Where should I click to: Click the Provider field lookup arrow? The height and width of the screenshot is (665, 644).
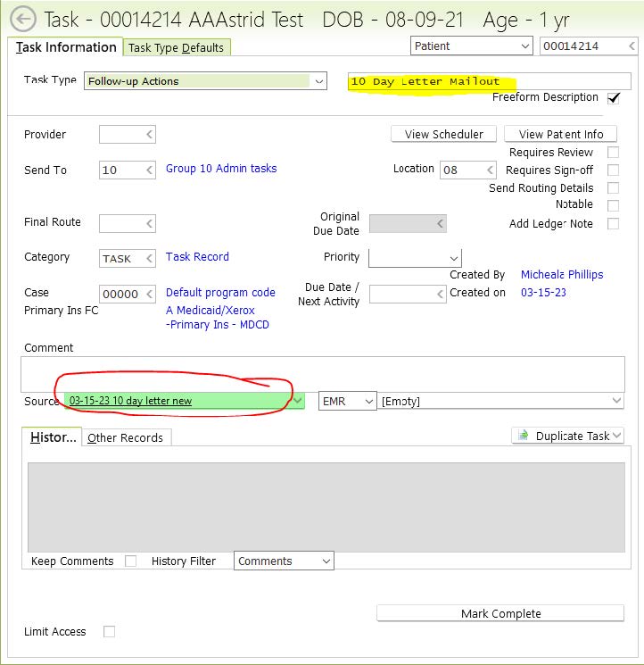click(x=149, y=135)
